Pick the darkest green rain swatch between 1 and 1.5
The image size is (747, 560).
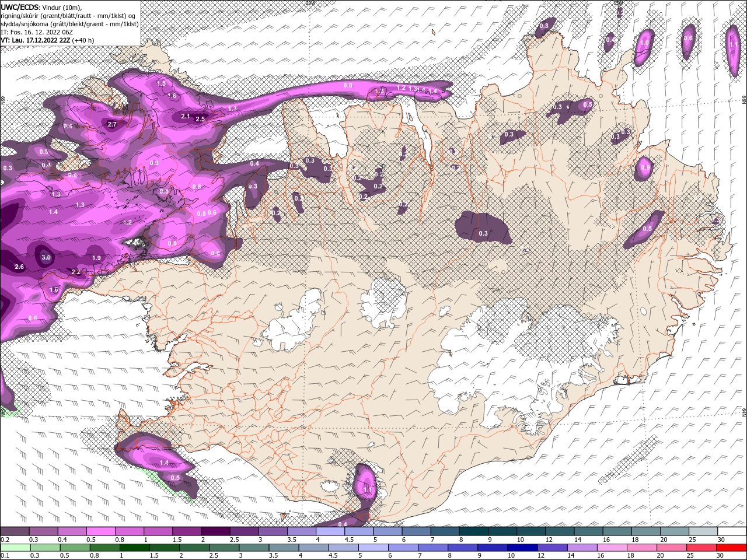click(x=134, y=548)
